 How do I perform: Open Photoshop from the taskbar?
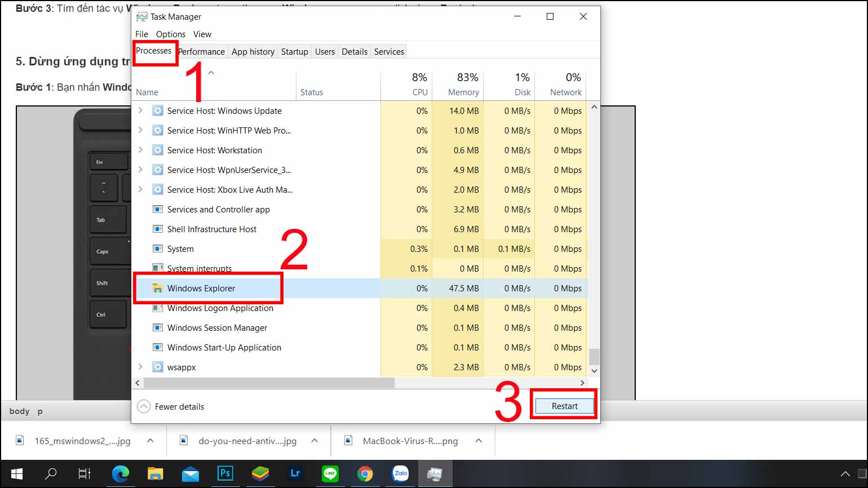point(225,474)
